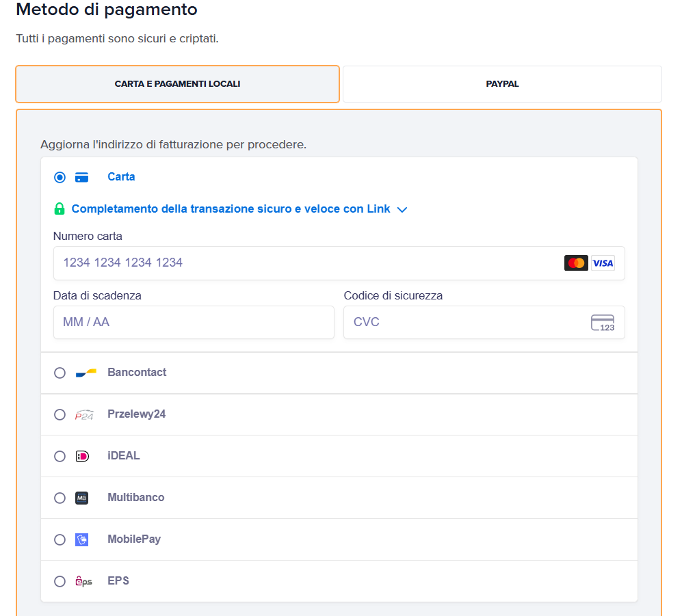
Task: Click the Multibanco MB logo icon
Action: tap(82, 498)
